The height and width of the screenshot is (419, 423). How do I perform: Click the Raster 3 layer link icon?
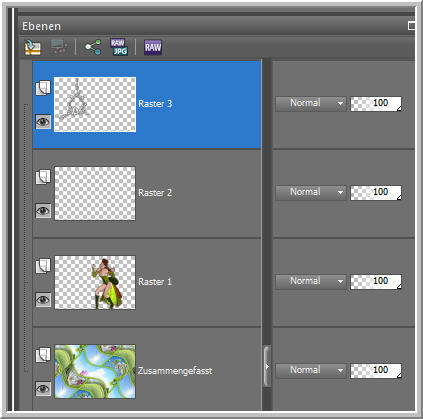tap(43, 88)
